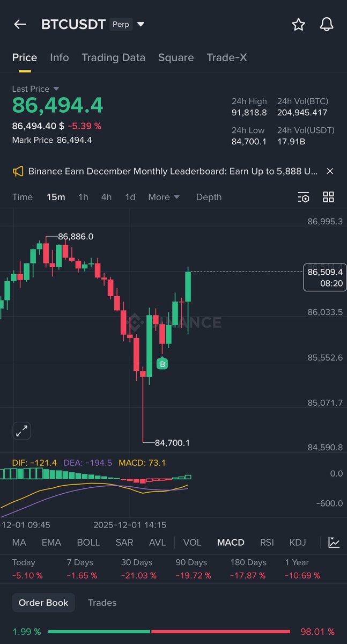Viewport: 347px width, 644px height.
Task: Tap the 98.01 % sell ratio figure
Action: click(317, 632)
